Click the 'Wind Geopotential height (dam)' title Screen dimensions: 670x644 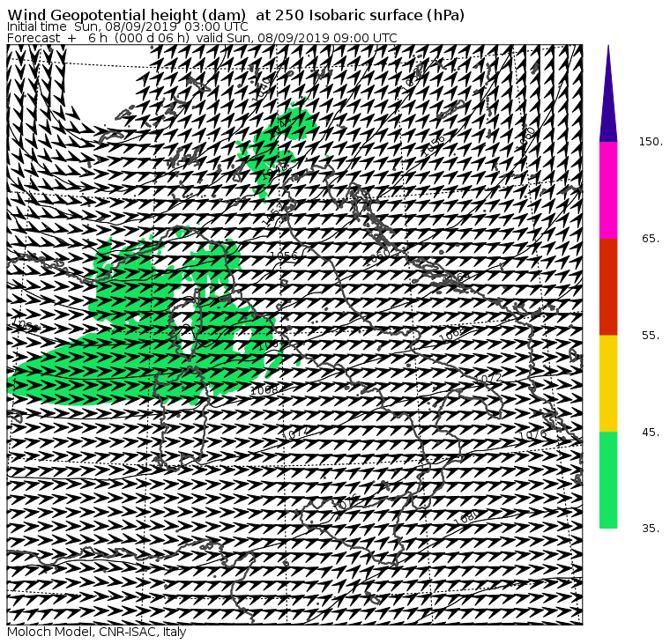(236, 15)
